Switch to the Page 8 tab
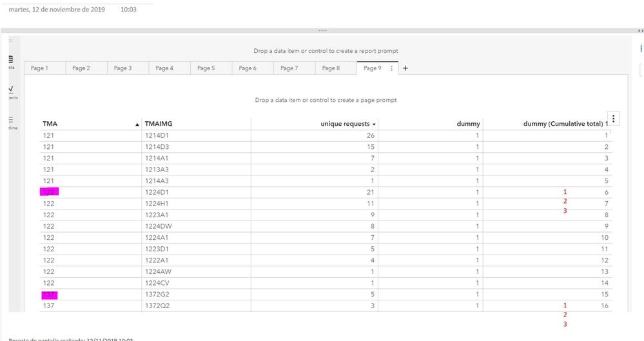This screenshot has width=644, height=341. (331, 68)
